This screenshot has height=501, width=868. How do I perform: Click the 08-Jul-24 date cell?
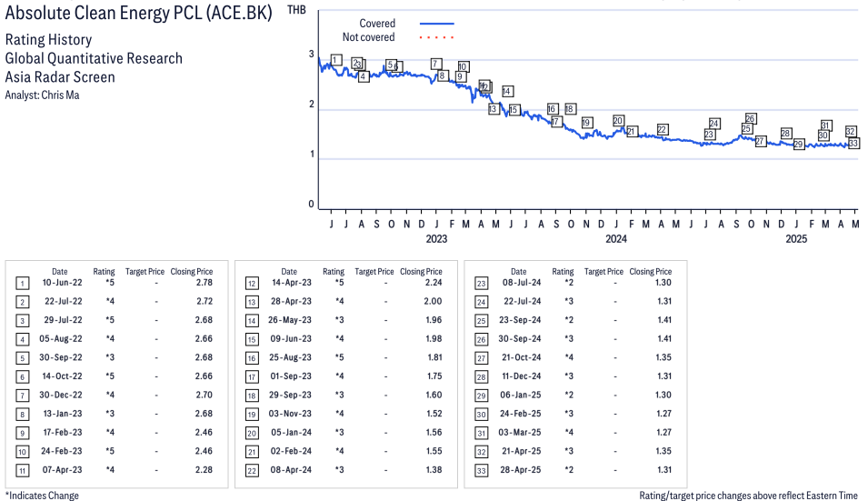click(522, 283)
